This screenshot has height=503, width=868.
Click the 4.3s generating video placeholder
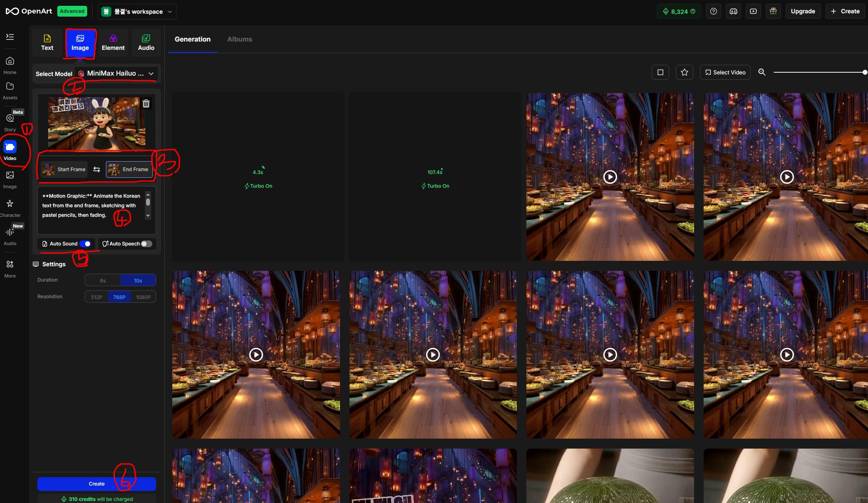click(258, 177)
